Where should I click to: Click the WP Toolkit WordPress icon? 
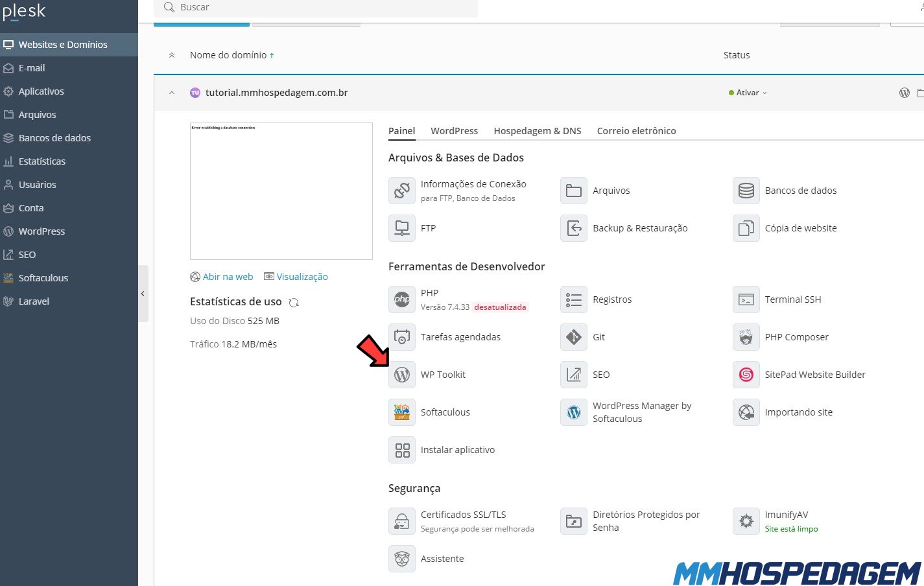point(402,375)
